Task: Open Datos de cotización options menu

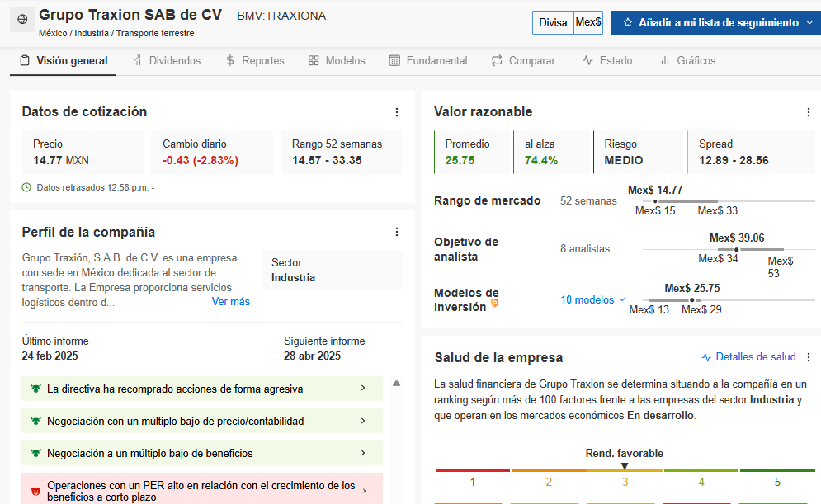Action: 397,112
